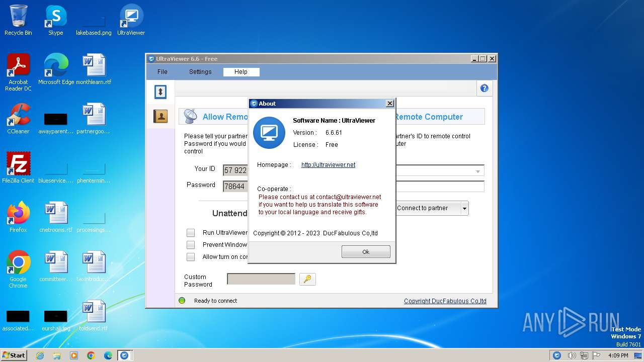Click the Start button on taskbar
Screen dimensions: 644x362
coord(14,355)
